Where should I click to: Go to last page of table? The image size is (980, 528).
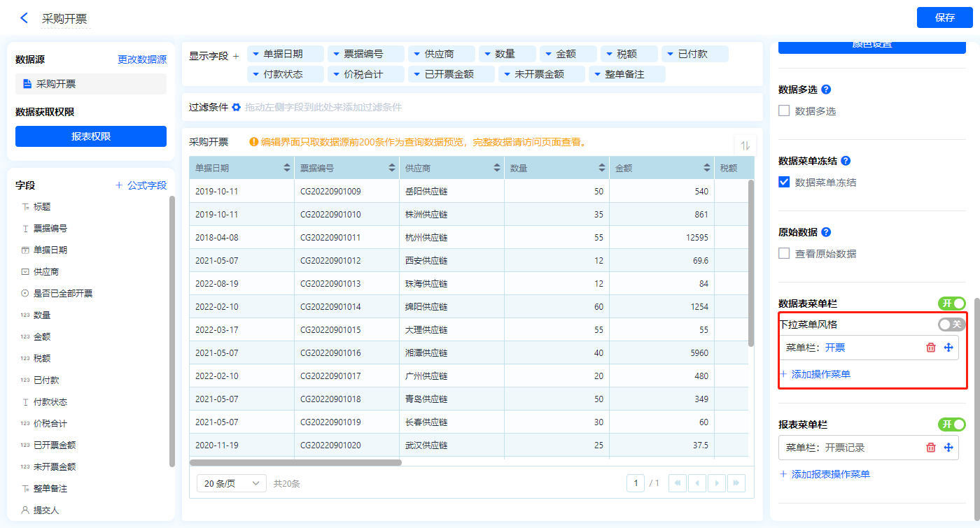coord(736,483)
